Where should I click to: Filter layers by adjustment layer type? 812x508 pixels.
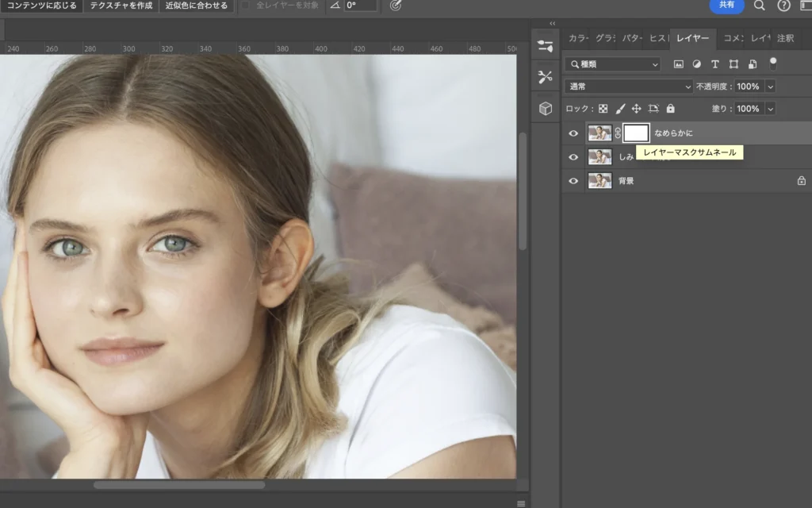(x=696, y=64)
